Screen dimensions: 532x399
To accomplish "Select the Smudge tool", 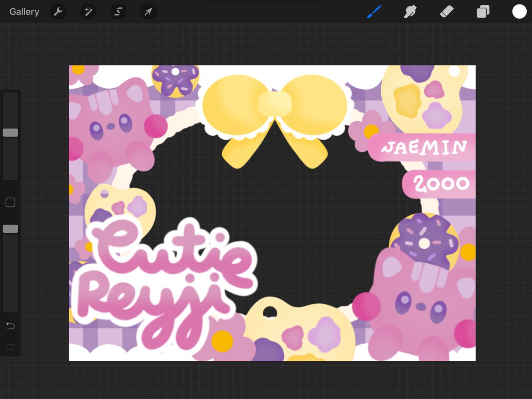I will tap(410, 12).
